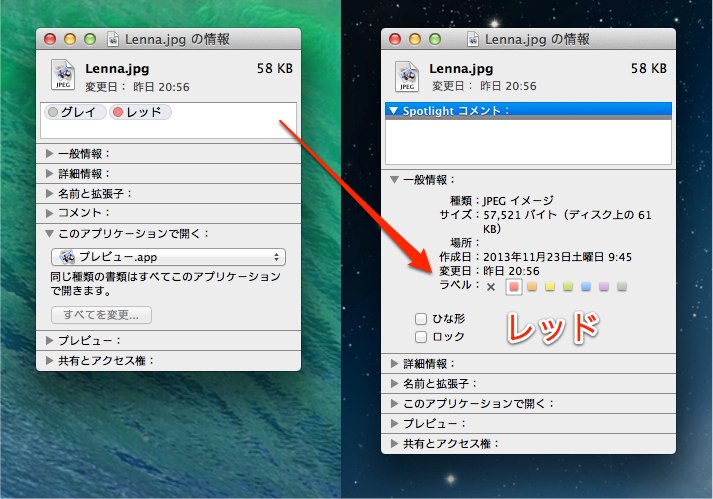Viewport: 713px width, 499px height.
Task: Click the 同じ種類の書類 description text
Action: pyautogui.click(x=166, y=283)
